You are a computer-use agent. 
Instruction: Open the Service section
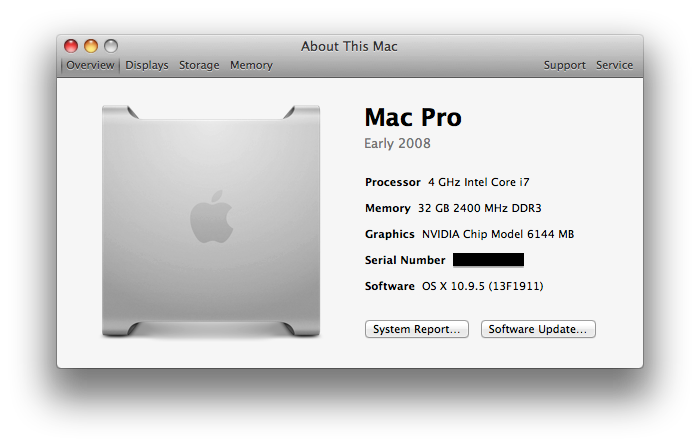(614, 65)
